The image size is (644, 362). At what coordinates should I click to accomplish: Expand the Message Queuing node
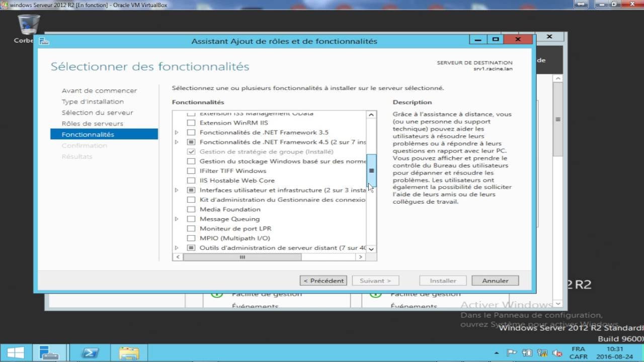(177, 219)
